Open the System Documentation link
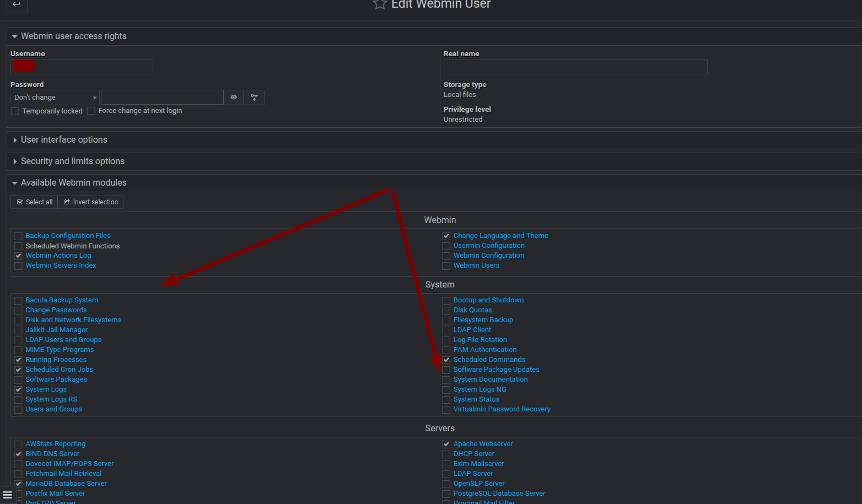Viewport: 862px width, 504px height. coord(491,380)
